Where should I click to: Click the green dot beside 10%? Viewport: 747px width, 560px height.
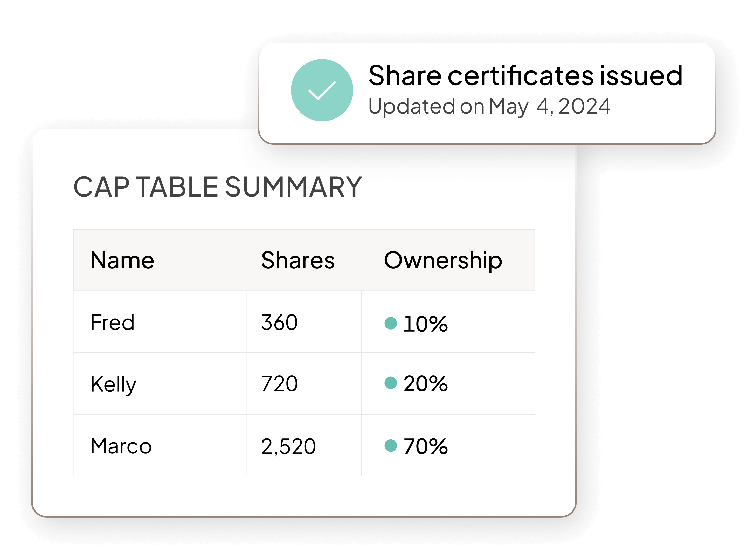click(390, 323)
